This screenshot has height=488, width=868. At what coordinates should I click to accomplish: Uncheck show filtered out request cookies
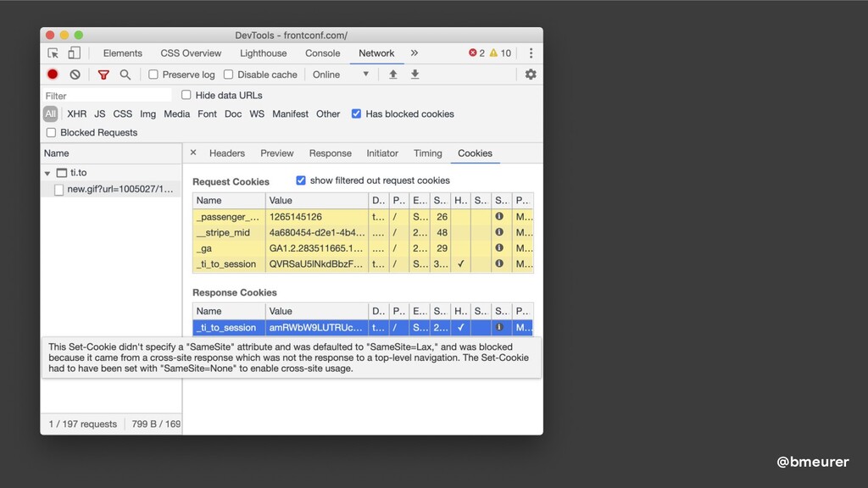point(301,180)
